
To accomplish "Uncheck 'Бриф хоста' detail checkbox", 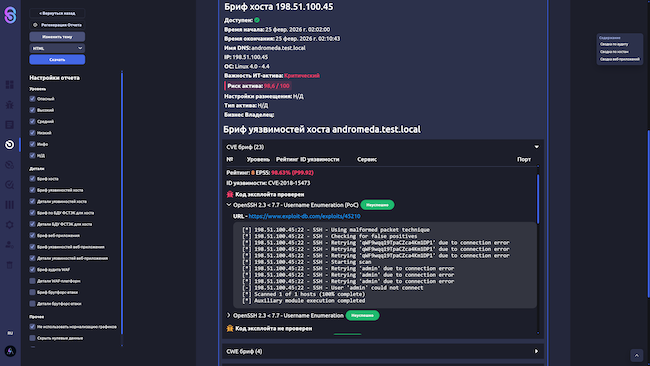I will click(32, 179).
